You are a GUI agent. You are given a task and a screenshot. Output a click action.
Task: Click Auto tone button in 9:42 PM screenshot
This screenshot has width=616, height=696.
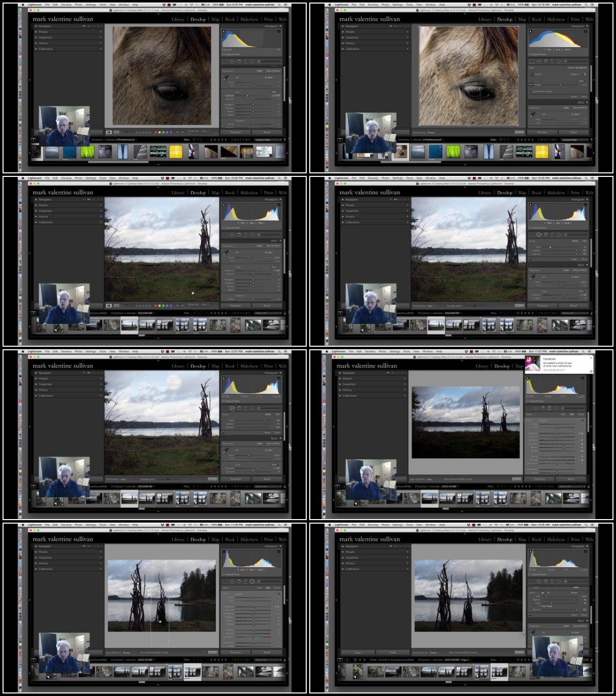[x=274, y=92]
